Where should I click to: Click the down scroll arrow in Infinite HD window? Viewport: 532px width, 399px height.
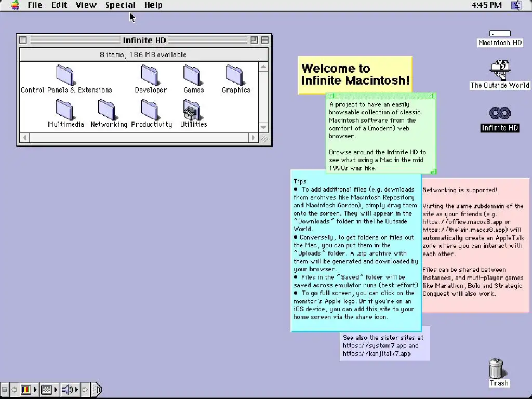coord(263,128)
